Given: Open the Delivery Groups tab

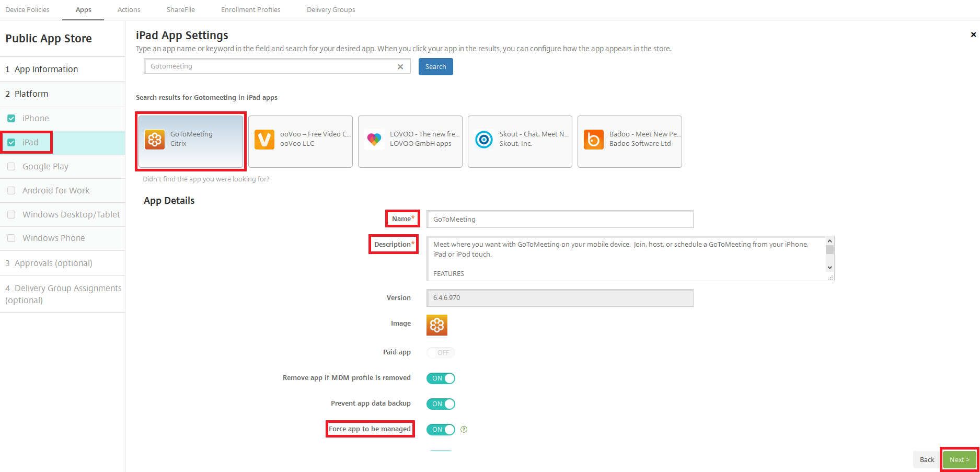Looking at the screenshot, I should (x=331, y=10).
